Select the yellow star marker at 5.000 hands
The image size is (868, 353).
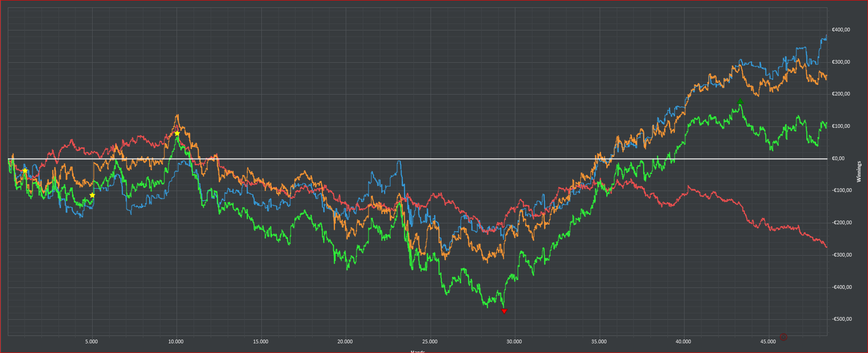(92, 195)
